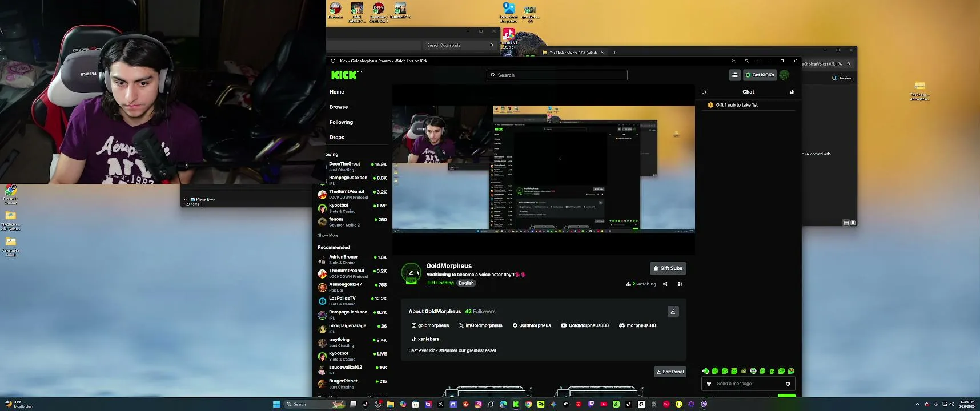
Task: Open treyliving channel in Recommended
Action: click(x=352, y=342)
